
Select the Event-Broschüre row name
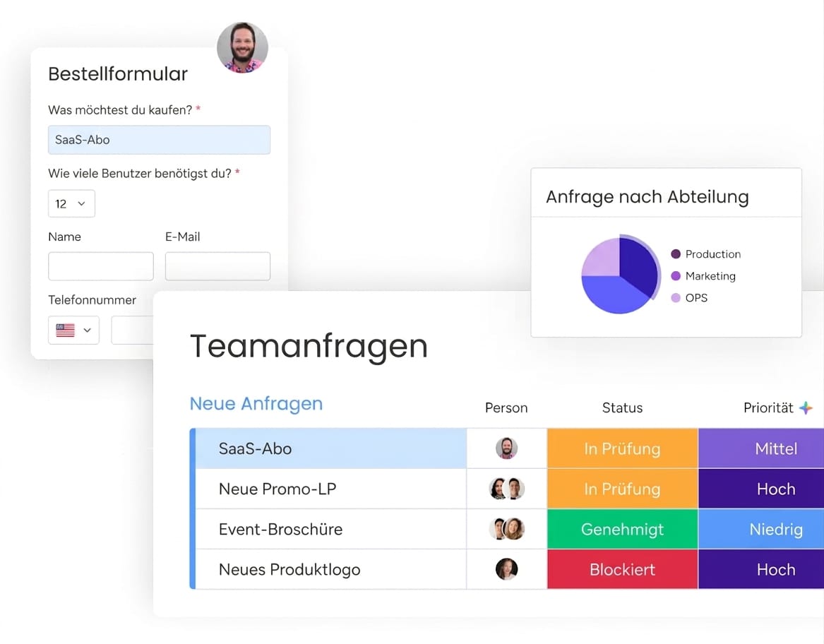tap(280, 529)
